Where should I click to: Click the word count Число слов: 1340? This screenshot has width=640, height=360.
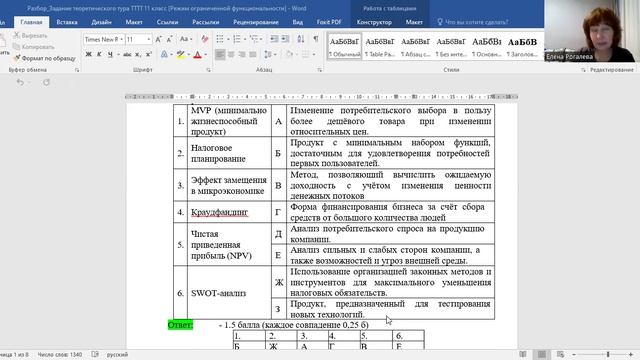click(x=60, y=355)
